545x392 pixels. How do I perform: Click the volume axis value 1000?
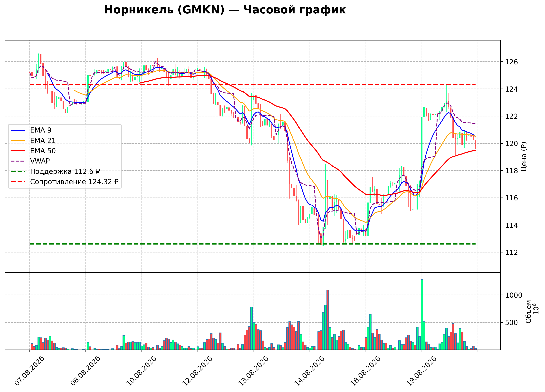(x=514, y=295)
